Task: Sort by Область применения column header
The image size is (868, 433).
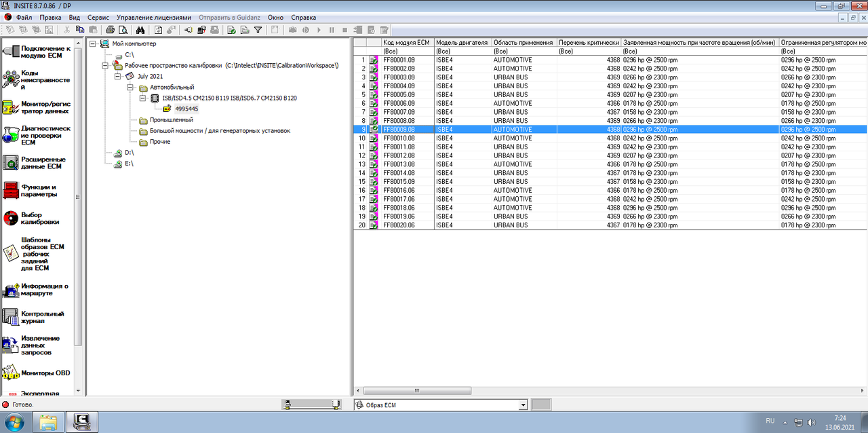Action: pos(524,42)
